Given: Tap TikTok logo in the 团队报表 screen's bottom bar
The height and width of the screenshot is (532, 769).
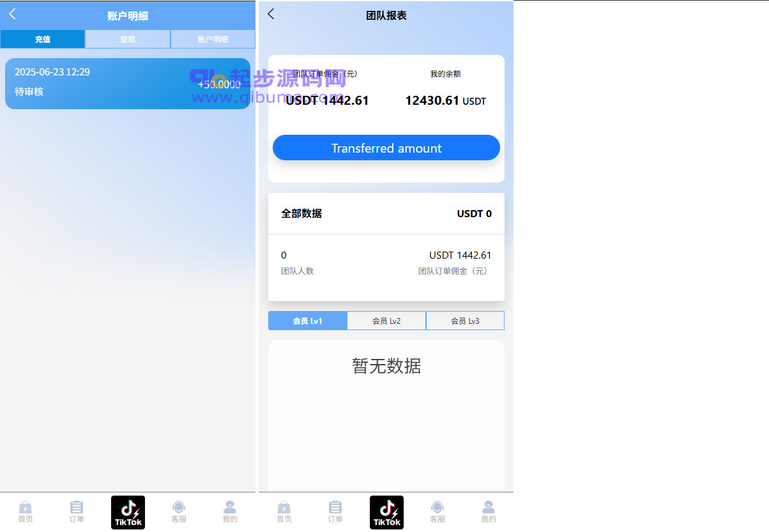Looking at the screenshot, I should tap(386, 512).
